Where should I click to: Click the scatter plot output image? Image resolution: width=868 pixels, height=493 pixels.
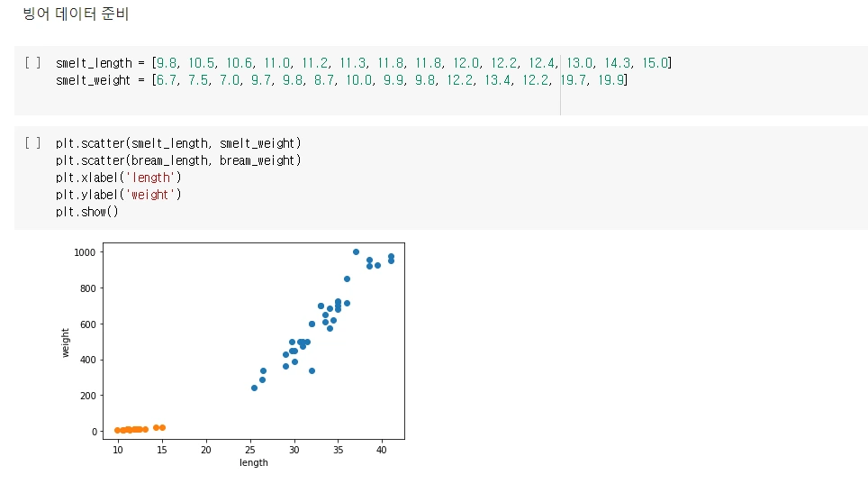[233, 355]
